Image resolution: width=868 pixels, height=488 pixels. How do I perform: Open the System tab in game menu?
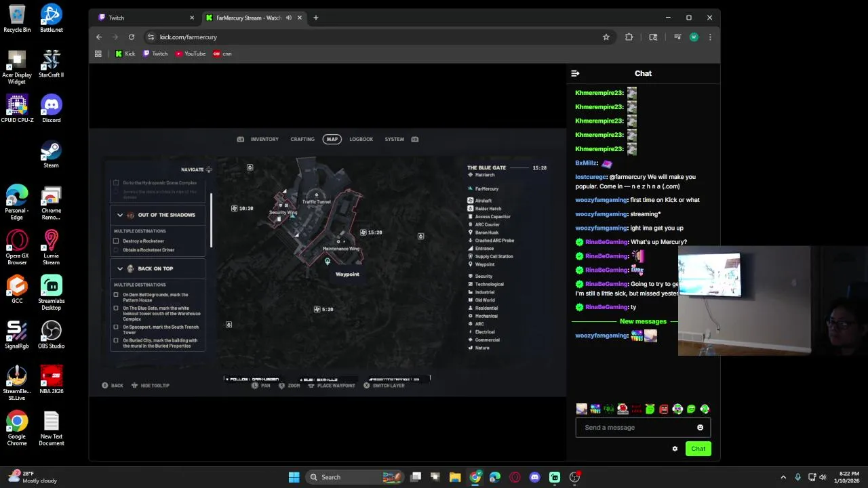tap(395, 139)
